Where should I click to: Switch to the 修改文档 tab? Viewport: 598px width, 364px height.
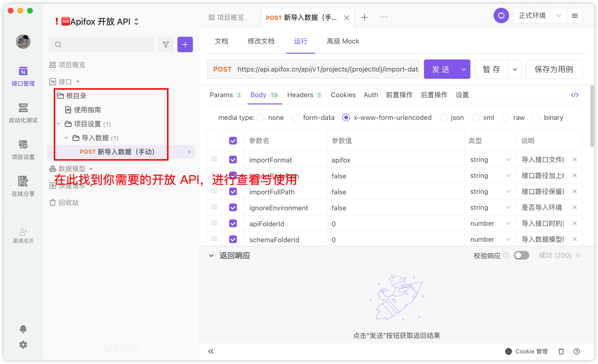[x=261, y=41]
